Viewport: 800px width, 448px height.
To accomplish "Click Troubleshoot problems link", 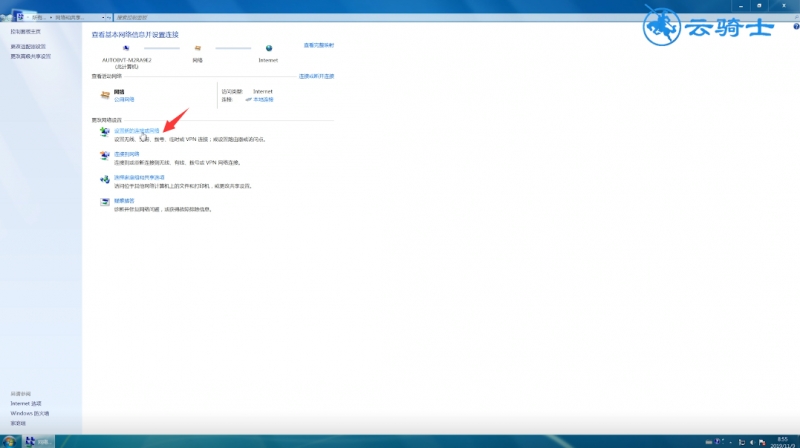I will (x=124, y=201).
